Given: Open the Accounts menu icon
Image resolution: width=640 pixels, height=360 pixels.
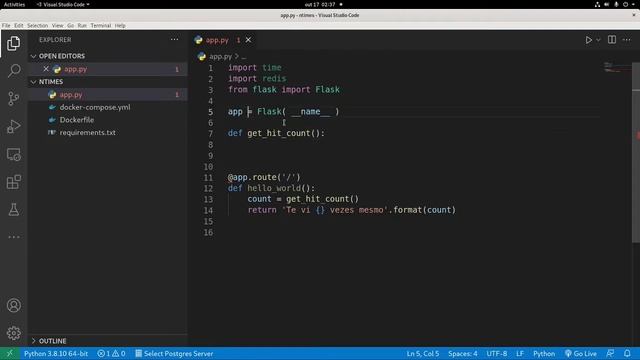Looking at the screenshot, I should pos(13,305).
